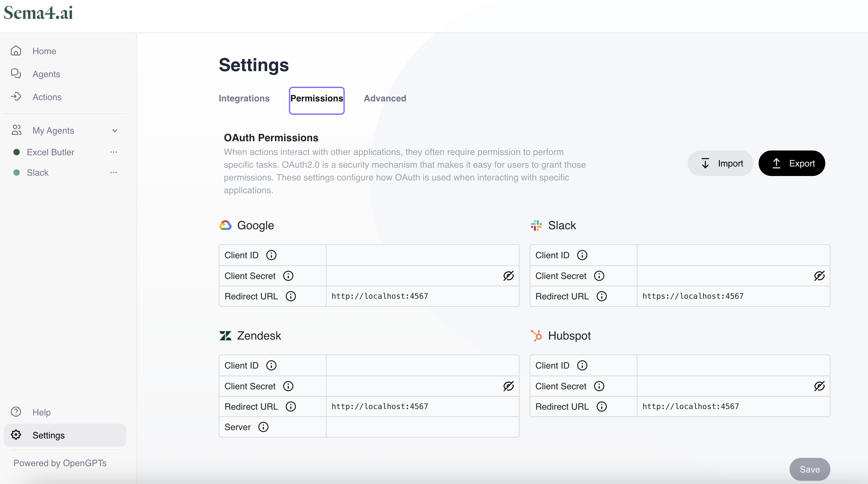Show the Hubspot Client Secret value
Viewport: 868px width, 484px height.
coord(819,386)
